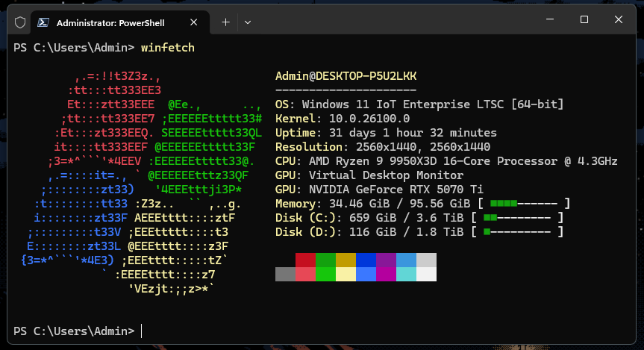The width and height of the screenshot is (644, 350).
Task: Click the dark red color block
Action: pos(305,260)
